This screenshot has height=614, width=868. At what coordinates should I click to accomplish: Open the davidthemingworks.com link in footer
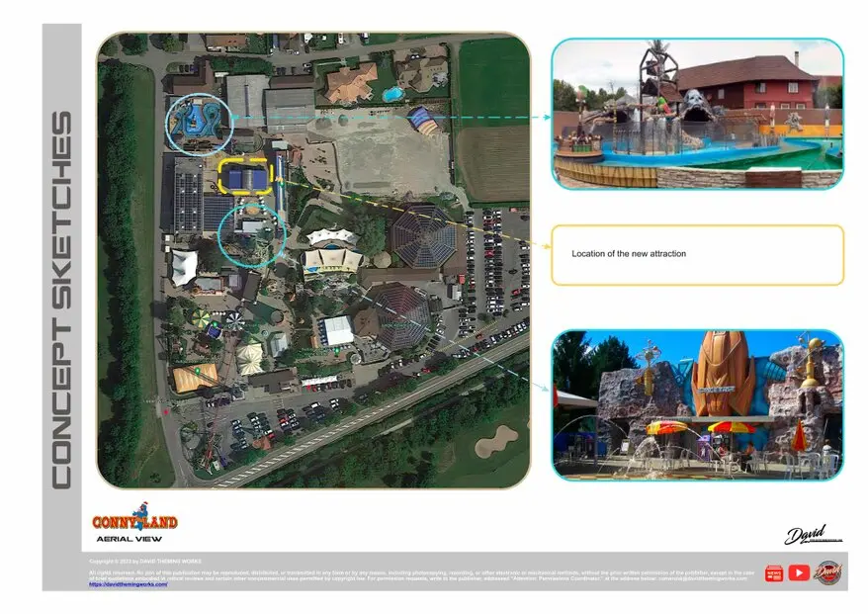click(128, 584)
